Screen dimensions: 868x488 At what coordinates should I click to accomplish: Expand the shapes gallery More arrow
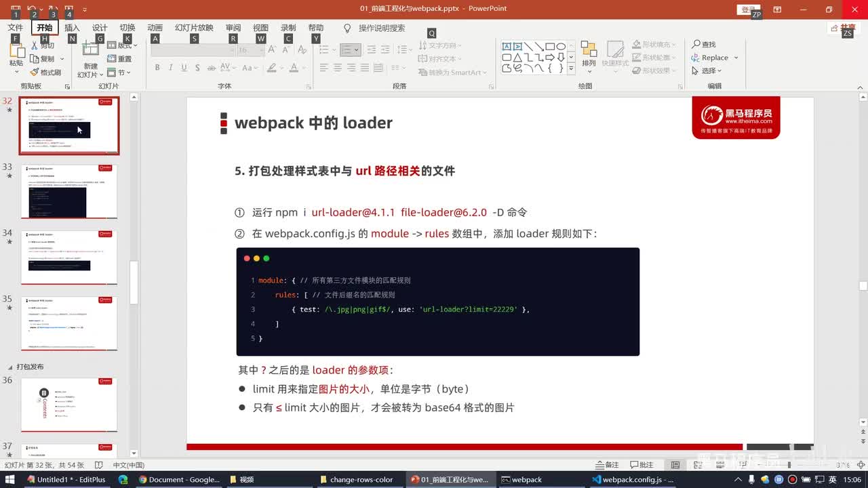[x=571, y=68]
